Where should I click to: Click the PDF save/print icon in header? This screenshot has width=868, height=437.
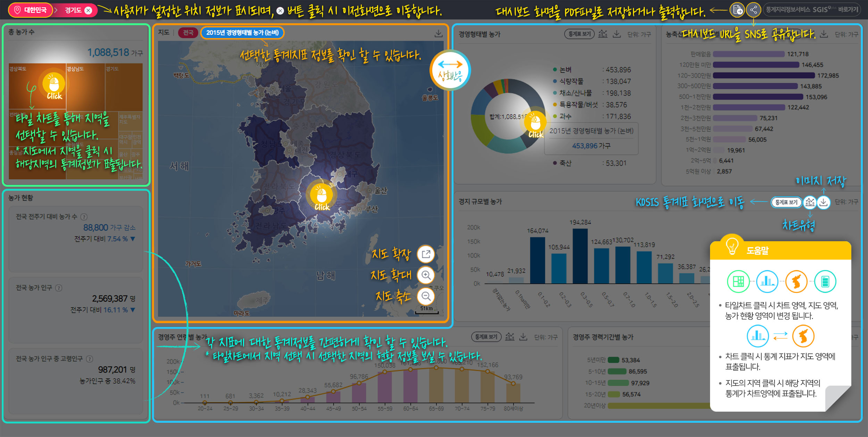coord(736,10)
